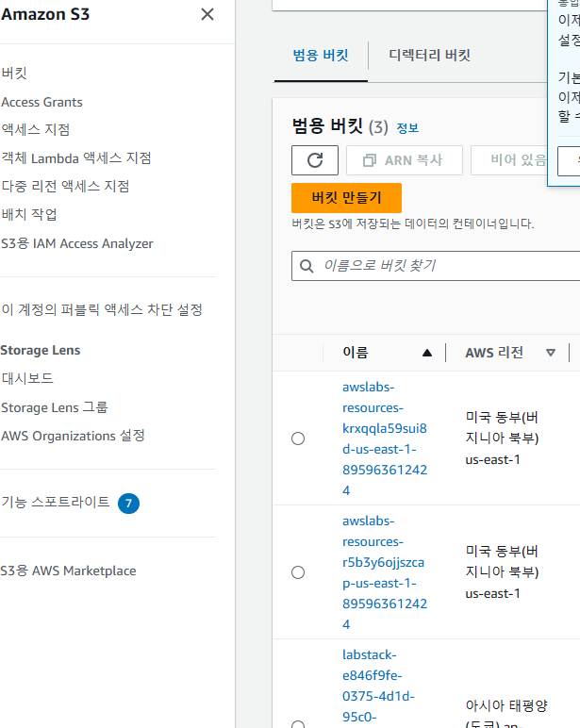
Task: Open 액세스 지점 in the sidebar
Action: click(x=35, y=129)
